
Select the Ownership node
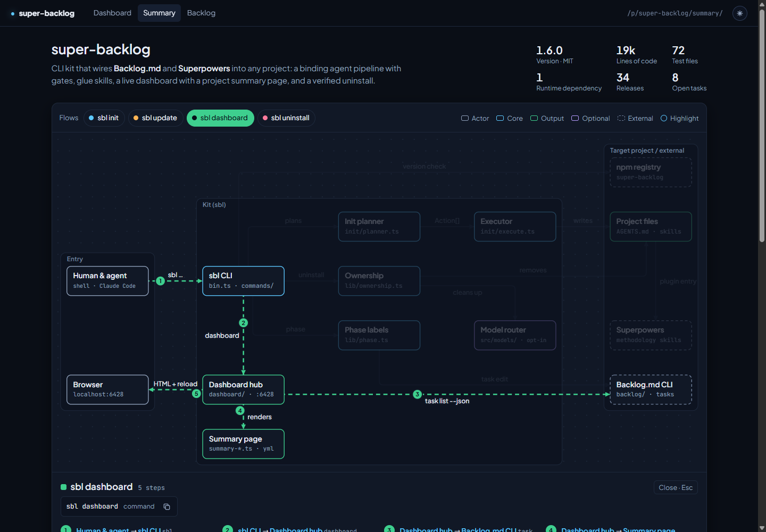pyautogui.click(x=379, y=281)
